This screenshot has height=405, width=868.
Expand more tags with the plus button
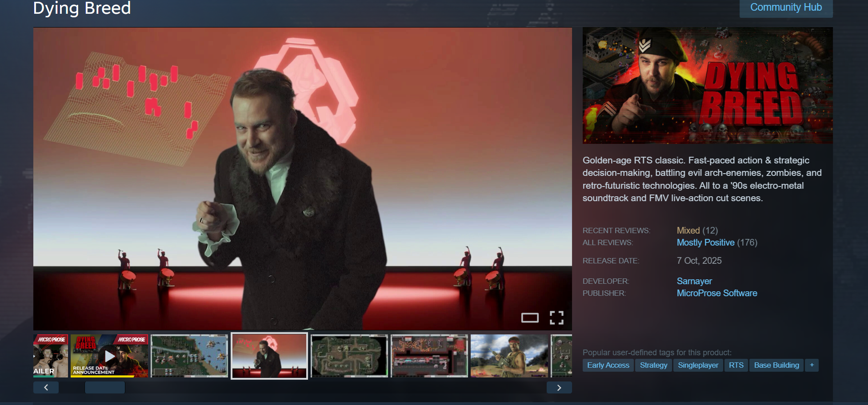point(812,365)
